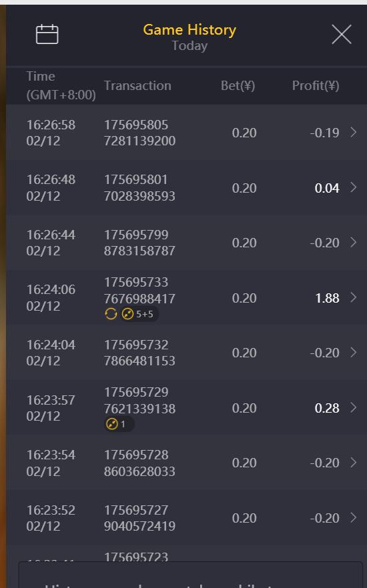Close the Game History panel
Screen dimensions: 367x588
coord(342,35)
